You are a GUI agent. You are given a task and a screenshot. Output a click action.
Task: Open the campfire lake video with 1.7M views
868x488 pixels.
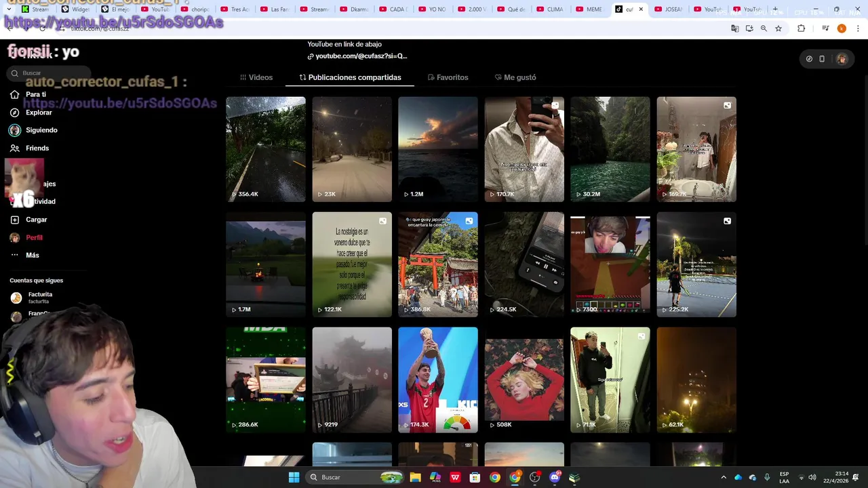coord(266,264)
